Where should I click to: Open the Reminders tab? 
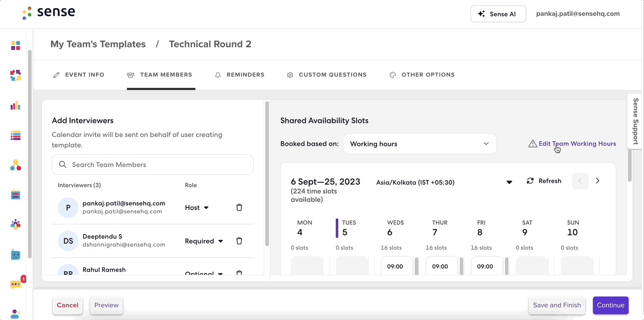[240, 75]
